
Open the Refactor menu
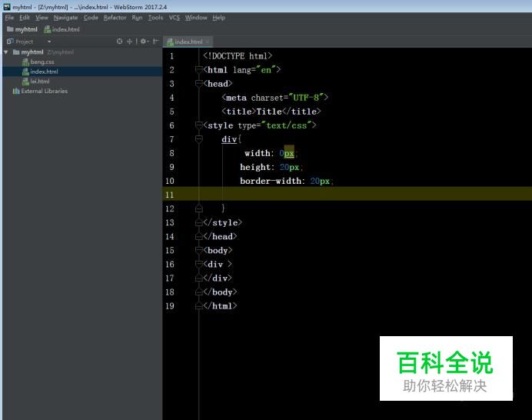click(x=115, y=18)
